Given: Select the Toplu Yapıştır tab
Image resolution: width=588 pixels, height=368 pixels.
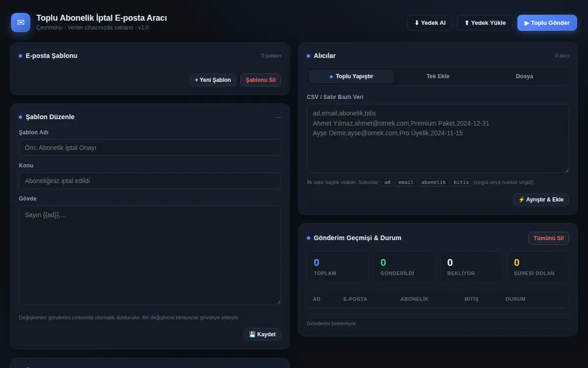Looking at the screenshot, I should pyautogui.click(x=351, y=77).
